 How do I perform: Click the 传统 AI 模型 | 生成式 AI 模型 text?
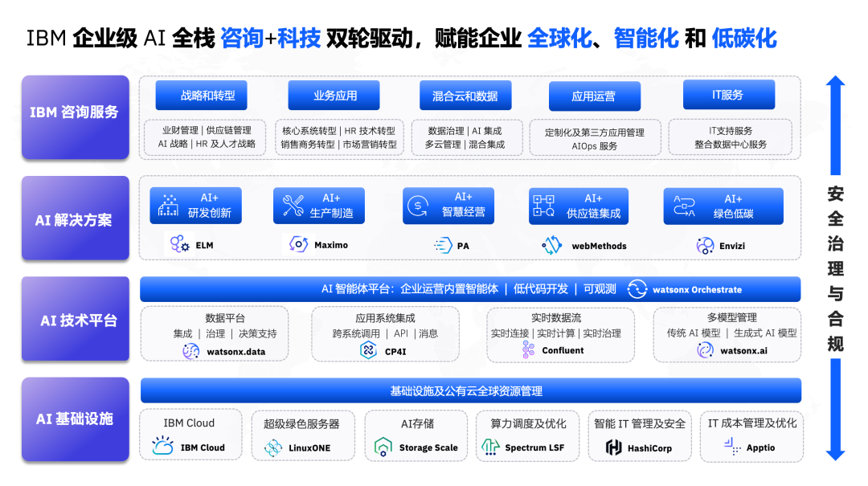(x=732, y=333)
